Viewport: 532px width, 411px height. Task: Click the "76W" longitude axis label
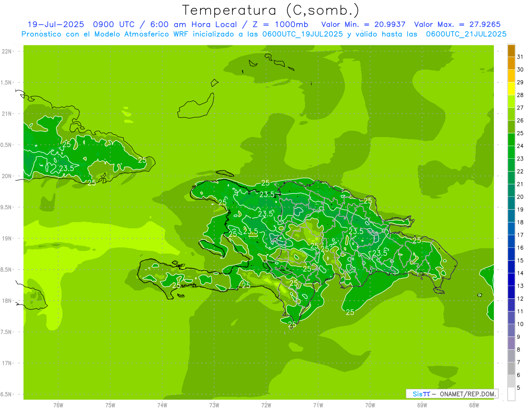pyautogui.click(x=58, y=405)
